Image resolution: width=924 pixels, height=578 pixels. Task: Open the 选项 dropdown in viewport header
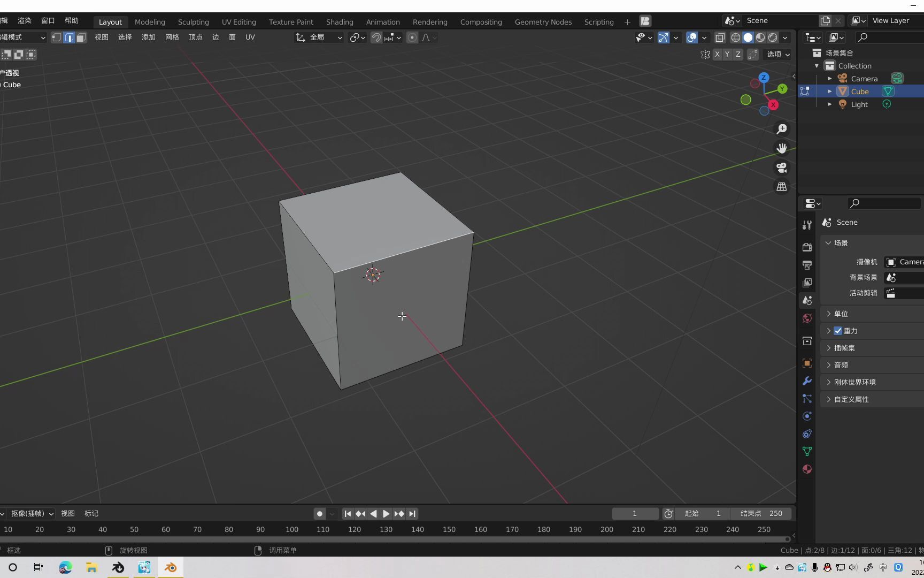(776, 54)
